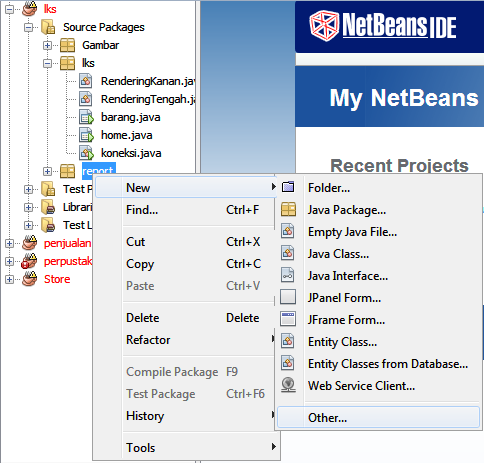Click the Java Interface icon in submenu

click(x=288, y=275)
